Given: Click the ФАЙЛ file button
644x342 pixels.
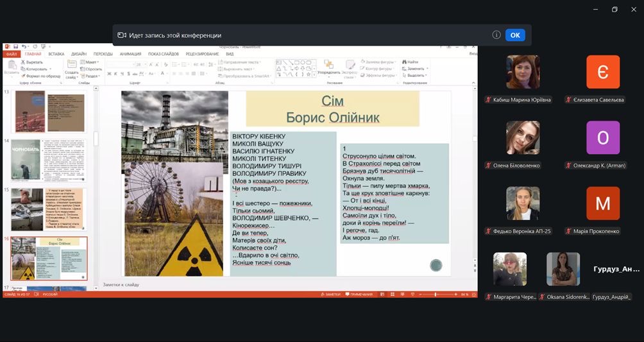Looking at the screenshot, I should click(x=12, y=54).
